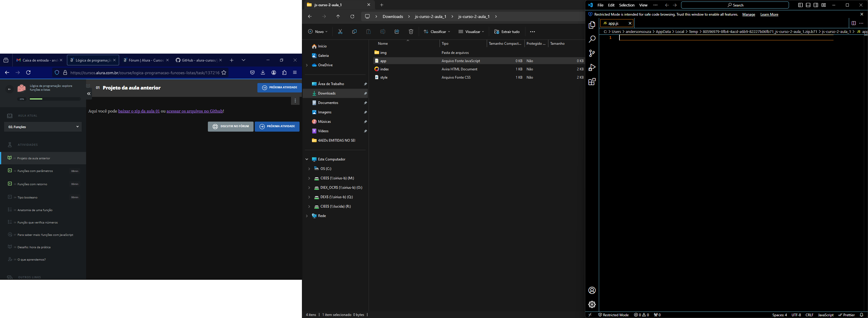The height and width of the screenshot is (318, 868).
Task: Click top PRÓXIMA ATIVIDADE button in header
Action: pos(279,87)
